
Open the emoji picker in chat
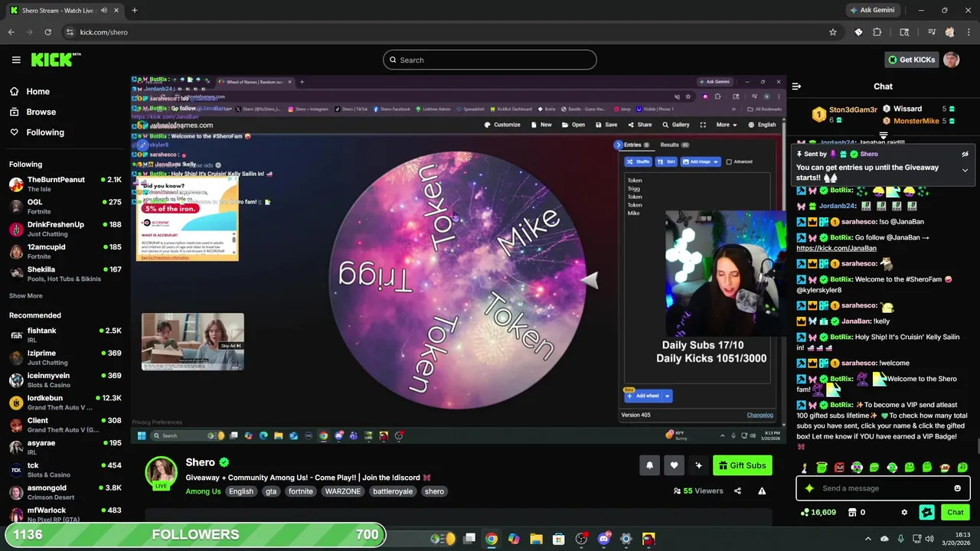pos(957,488)
